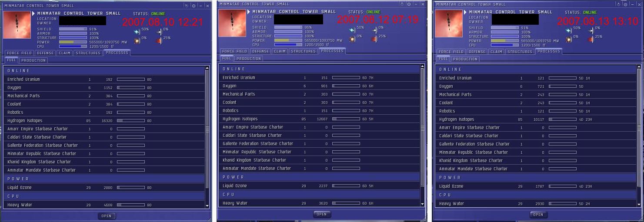Select the Oxygen row showing 1152
Viewport: 644px width, 222px height.
tap(104, 88)
